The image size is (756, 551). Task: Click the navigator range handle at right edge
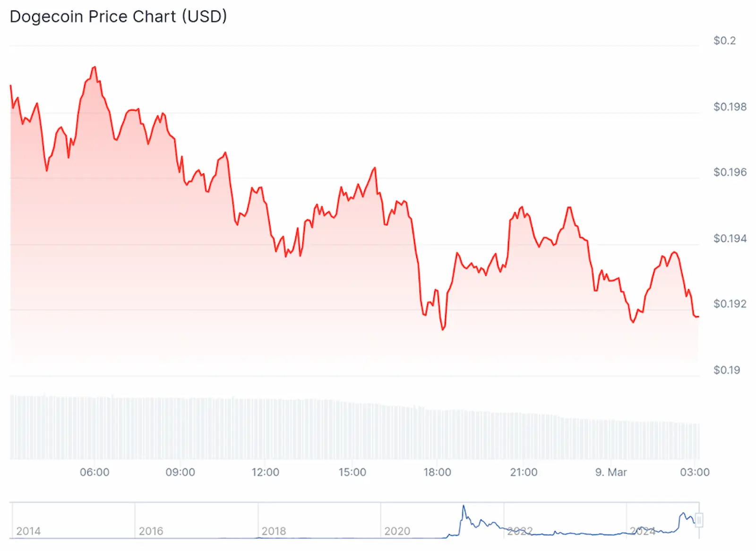click(699, 520)
